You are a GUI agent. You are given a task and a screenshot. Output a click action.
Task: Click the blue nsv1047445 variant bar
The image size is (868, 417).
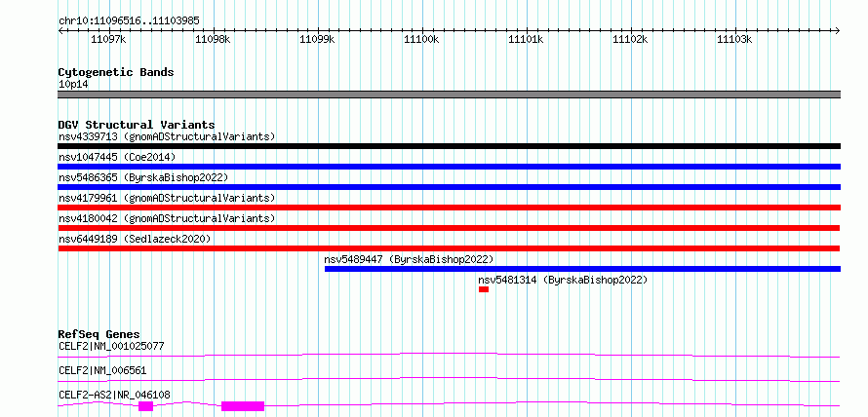click(x=450, y=167)
